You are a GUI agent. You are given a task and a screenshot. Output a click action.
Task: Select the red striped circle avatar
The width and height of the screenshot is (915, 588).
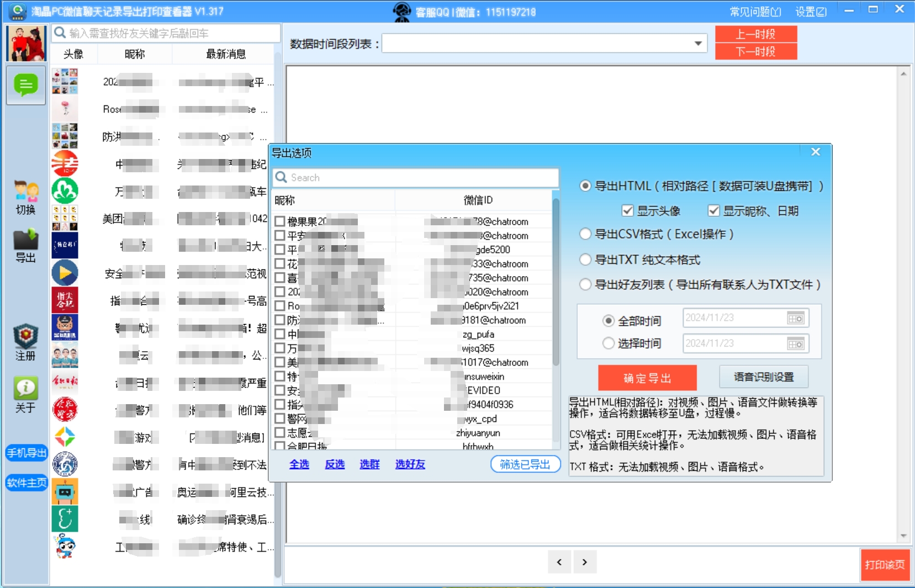tap(65, 163)
